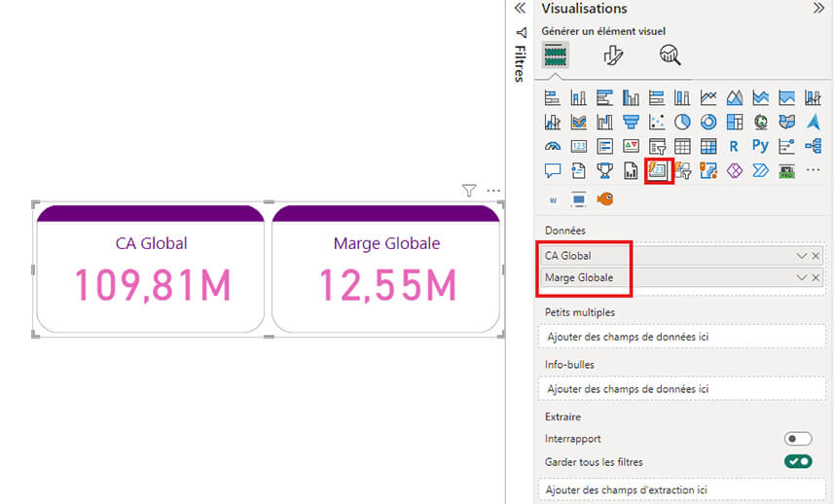Select the 100% stacked column chart visual
Image resolution: width=834 pixels, height=504 pixels.
click(x=682, y=98)
